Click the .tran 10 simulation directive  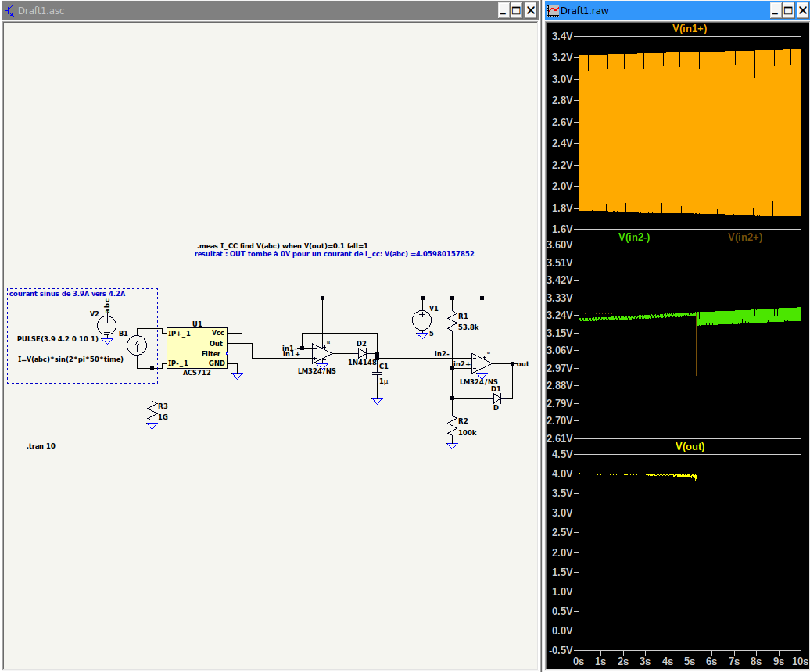(41, 446)
